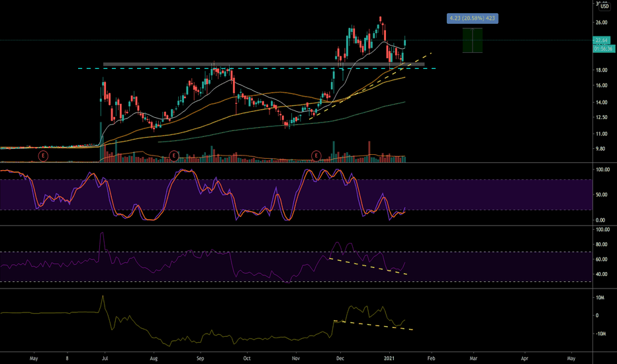Click the Nov label on time axis
The width and height of the screenshot is (617, 364).
296,358
